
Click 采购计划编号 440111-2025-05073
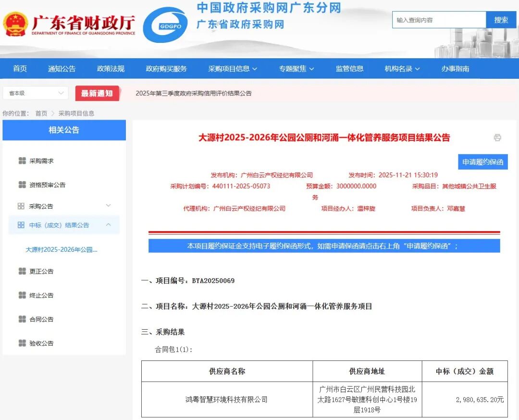[x=220, y=186]
